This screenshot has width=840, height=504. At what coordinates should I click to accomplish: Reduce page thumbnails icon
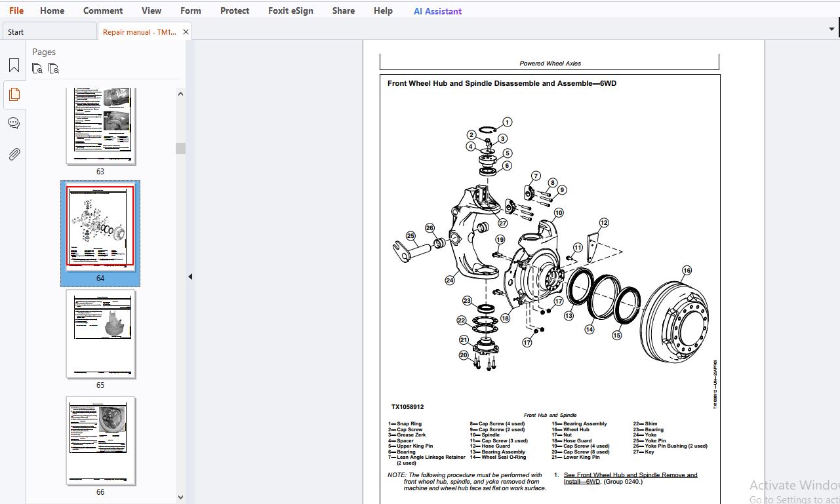tap(54, 68)
